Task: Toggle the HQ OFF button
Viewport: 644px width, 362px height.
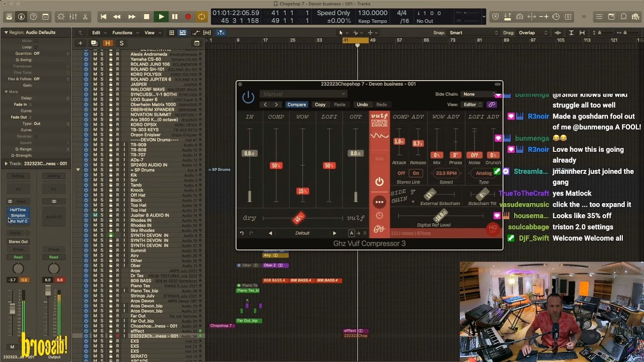Action: coord(493,229)
